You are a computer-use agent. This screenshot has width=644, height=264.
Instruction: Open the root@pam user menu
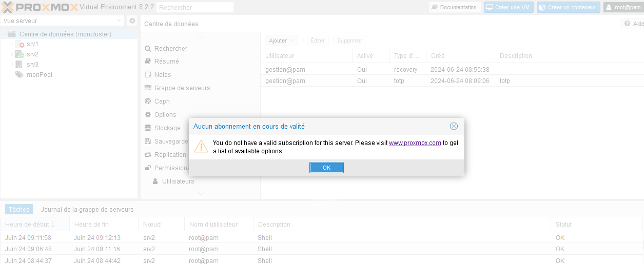tap(622, 7)
